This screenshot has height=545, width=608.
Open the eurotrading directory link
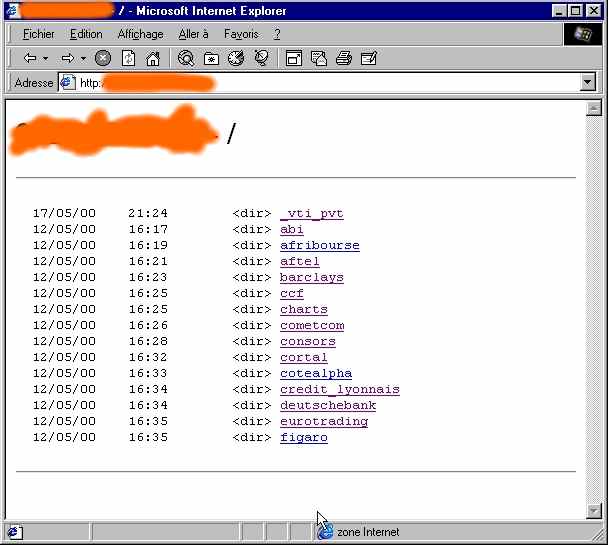tap(324, 421)
